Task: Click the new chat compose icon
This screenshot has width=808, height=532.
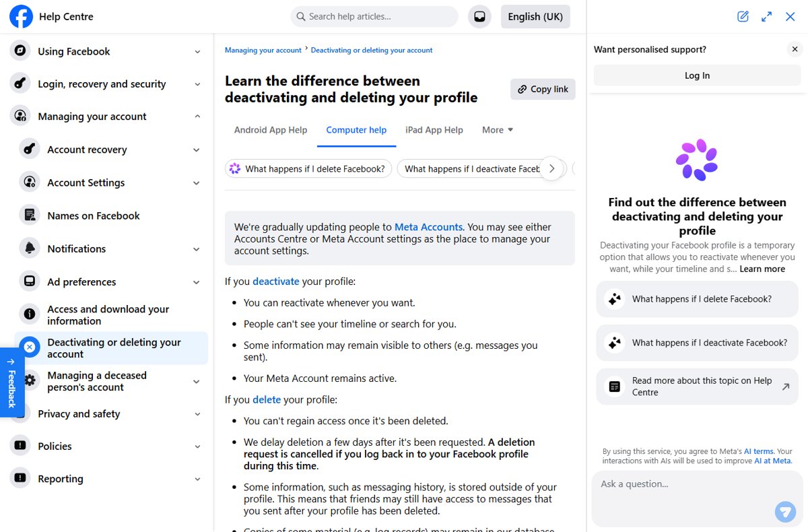Action: 743,17
